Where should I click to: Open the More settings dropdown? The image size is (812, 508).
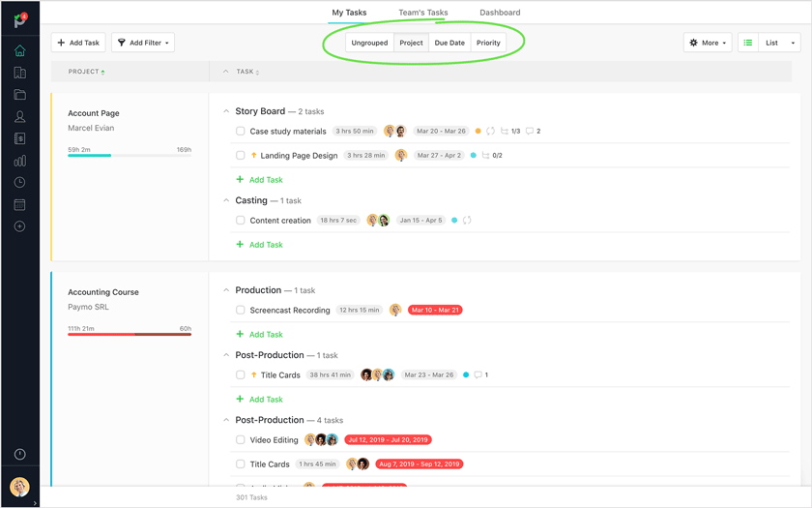tap(708, 43)
